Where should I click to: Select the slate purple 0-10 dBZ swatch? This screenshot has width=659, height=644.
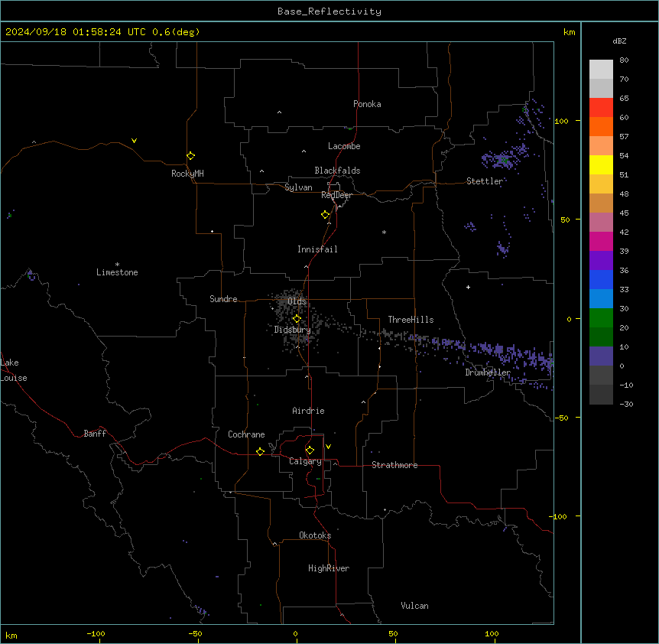pos(601,356)
